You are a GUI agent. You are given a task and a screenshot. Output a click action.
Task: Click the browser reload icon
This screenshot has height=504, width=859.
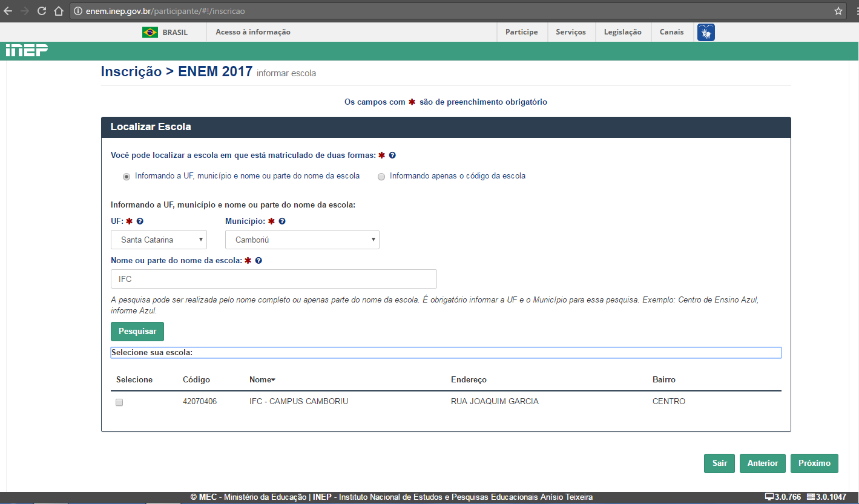(x=42, y=11)
